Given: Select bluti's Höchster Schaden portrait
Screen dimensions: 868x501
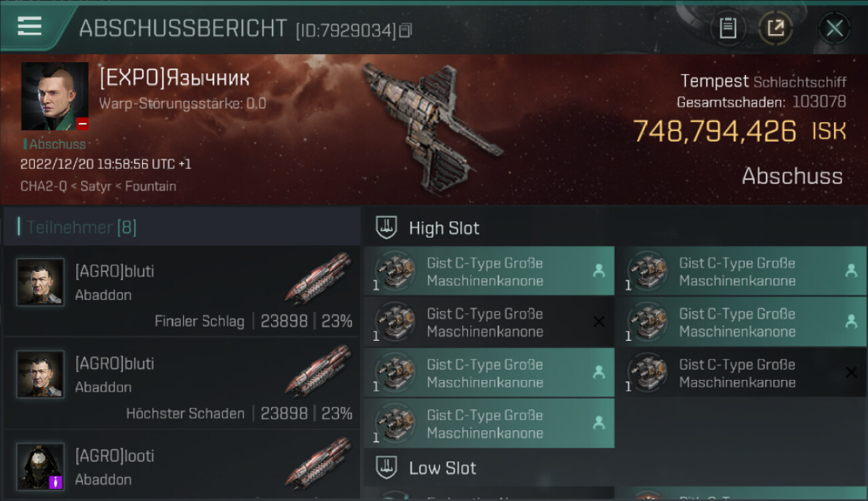Looking at the screenshot, I should (41, 374).
